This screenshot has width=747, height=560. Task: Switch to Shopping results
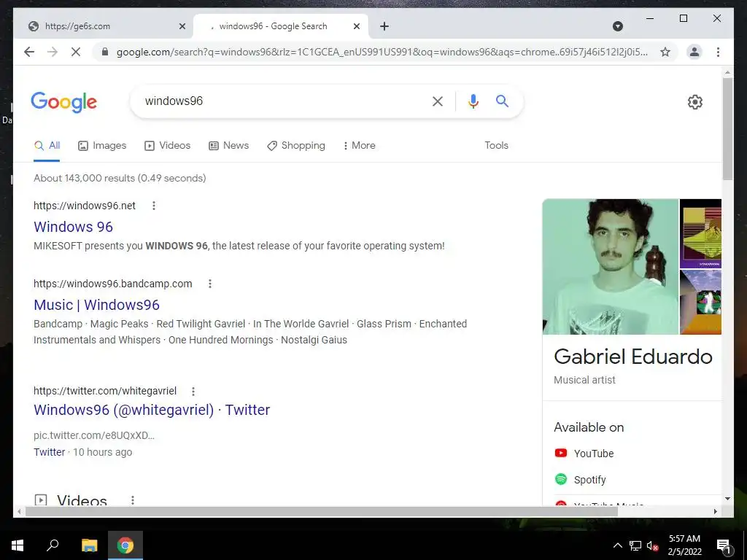(296, 146)
